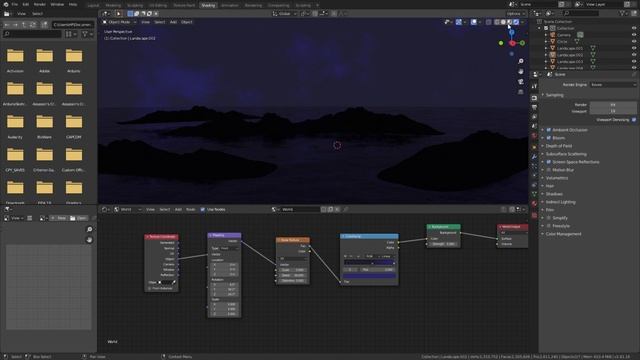The width and height of the screenshot is (640, 360).
Task: Click the ColorRamp color swatch
Action: [x=369, y=276]
